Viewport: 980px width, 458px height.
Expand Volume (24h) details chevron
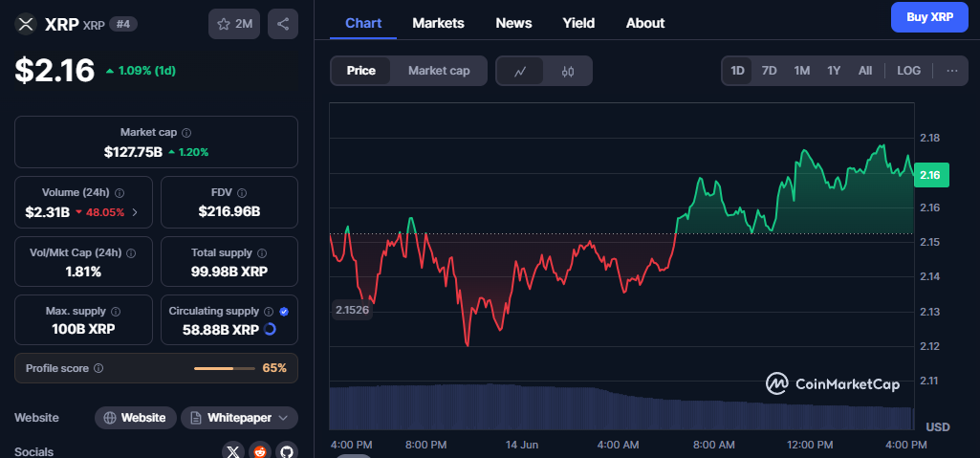coord(135,212)
